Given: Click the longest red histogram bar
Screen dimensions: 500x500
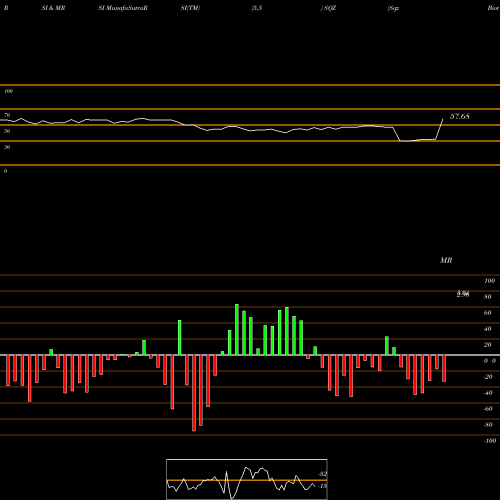Looking at the screenshot, I should [194, 393].
